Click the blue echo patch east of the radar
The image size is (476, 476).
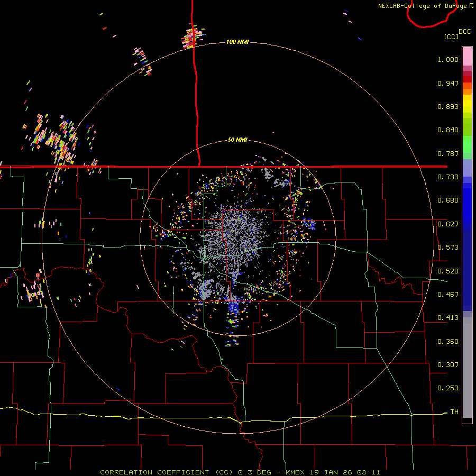click(x=309, y=225)
